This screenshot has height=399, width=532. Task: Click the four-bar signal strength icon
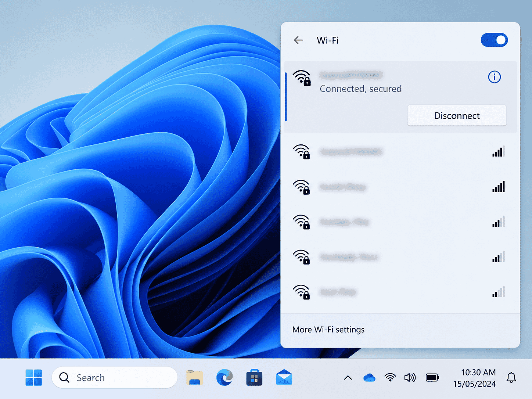click(x=499, y=151)
